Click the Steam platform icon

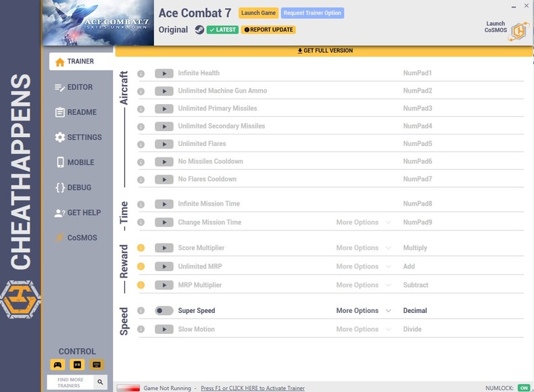(x=199, y=30)
